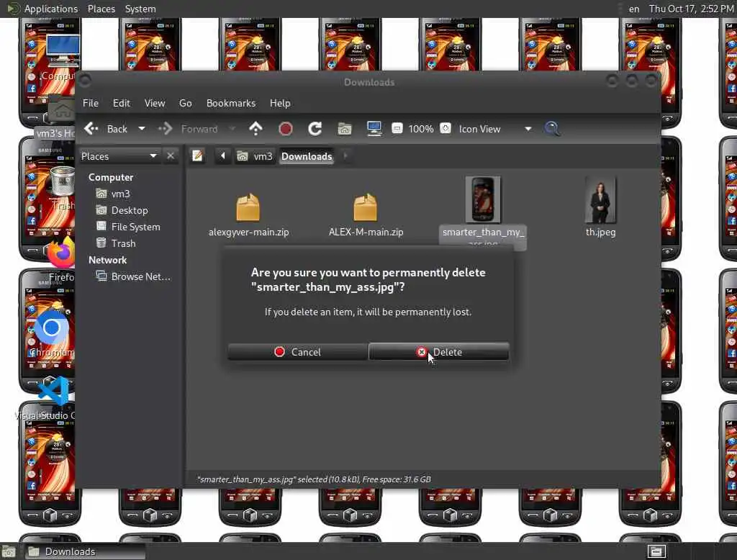The image size is (737, 560).
Task: Open the Help menu
Action: point(280,103)
